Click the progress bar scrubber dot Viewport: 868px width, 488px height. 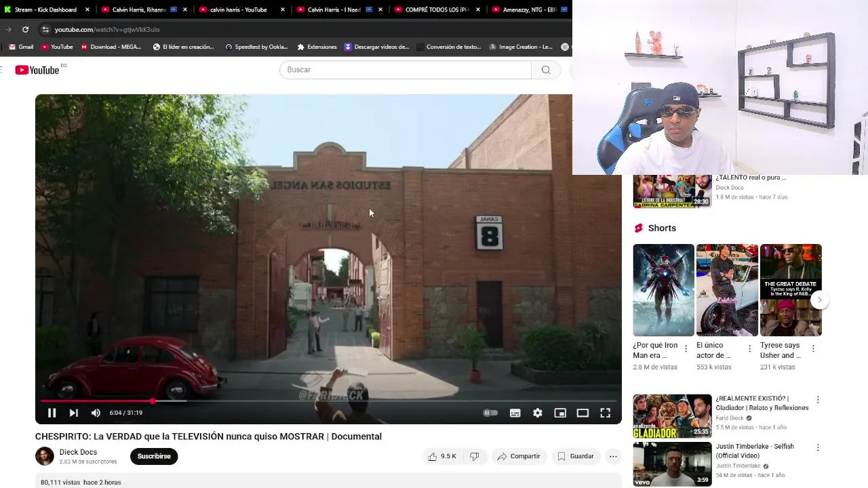(153, 401)
